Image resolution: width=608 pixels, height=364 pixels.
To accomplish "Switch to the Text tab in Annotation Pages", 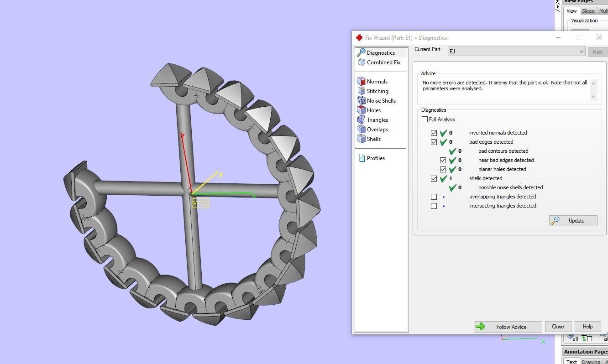I will click(x=571, y=362).
